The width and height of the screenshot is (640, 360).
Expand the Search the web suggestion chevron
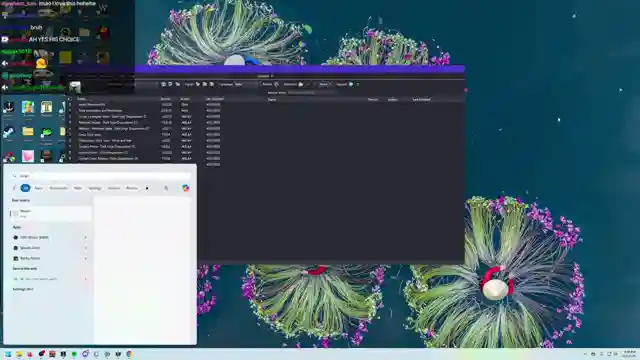point(86,279)
